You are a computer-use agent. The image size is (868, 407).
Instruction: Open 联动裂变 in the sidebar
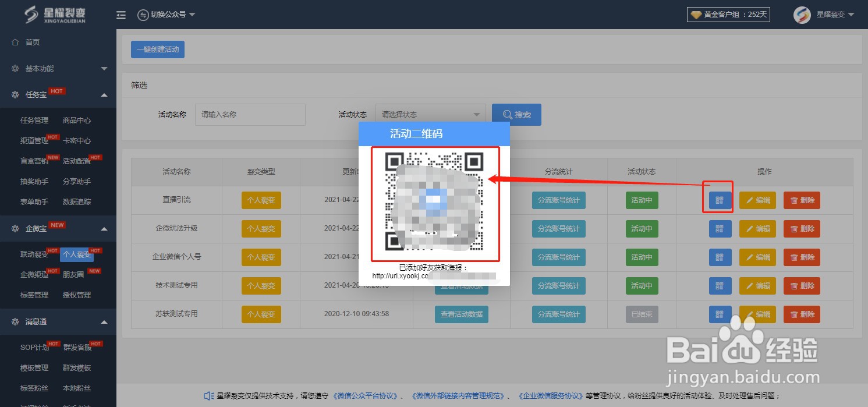pyautogui.click(x=34, y=254)
